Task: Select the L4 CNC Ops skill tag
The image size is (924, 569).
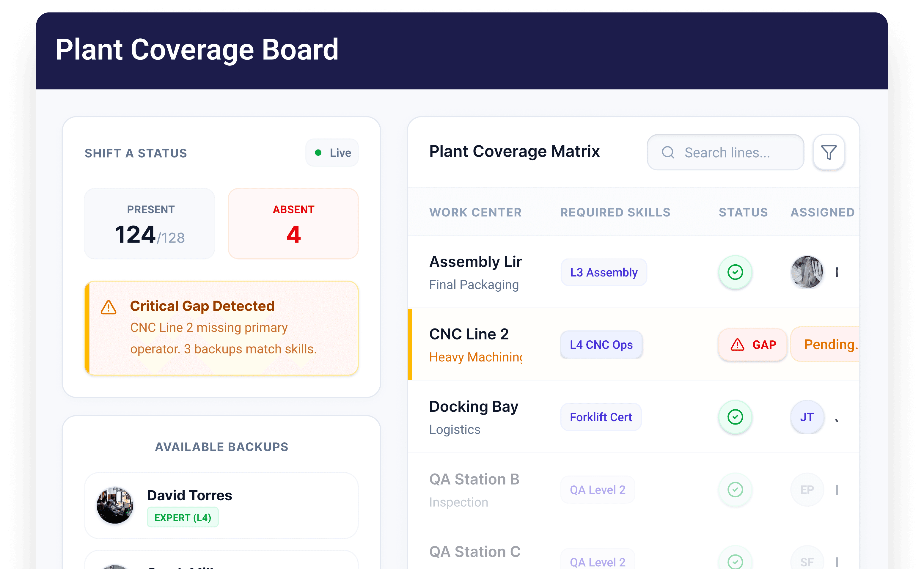Action: pos(601,345)
